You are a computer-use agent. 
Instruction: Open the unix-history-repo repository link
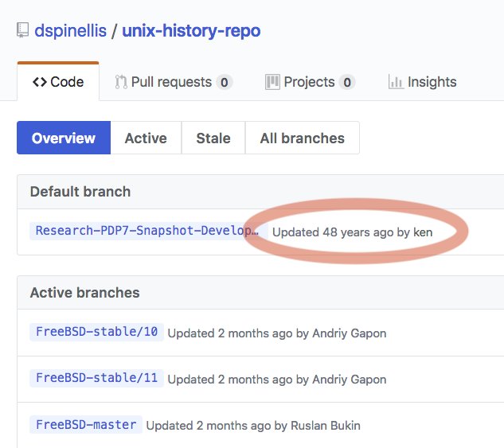(191, 31)
